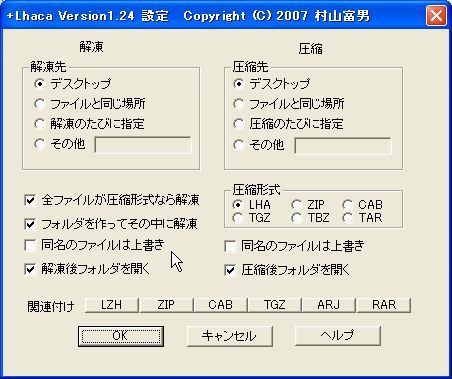Click the TGZ association button
The height and width of the screenshot is (379, 452).
(275, 305)
